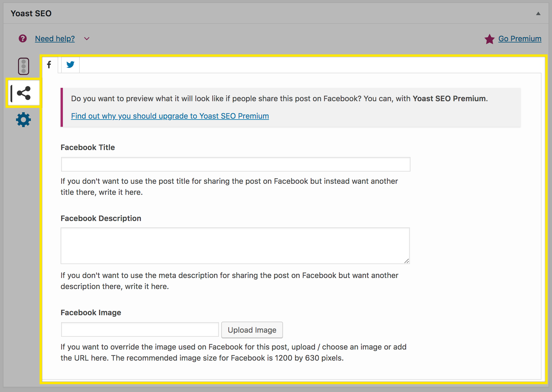Focus the Facebook Description textarea

tap(235, 246)
